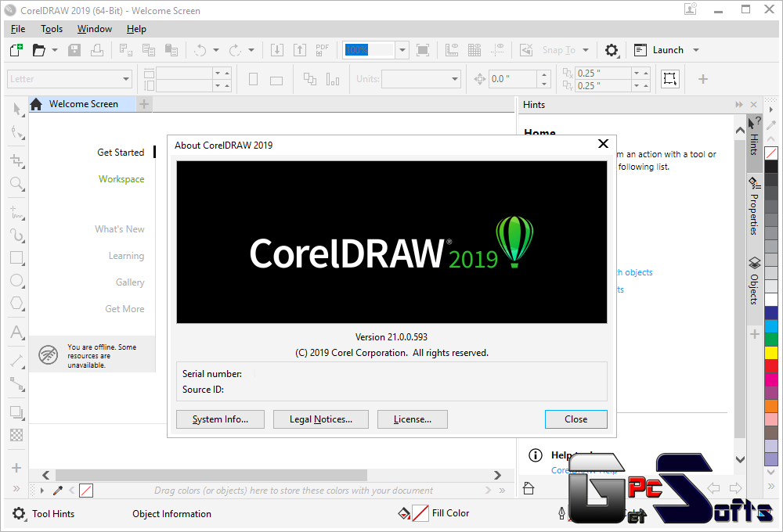Click the Import icon
This screenshot has width=783, height=532.
[x=277, y=50]
